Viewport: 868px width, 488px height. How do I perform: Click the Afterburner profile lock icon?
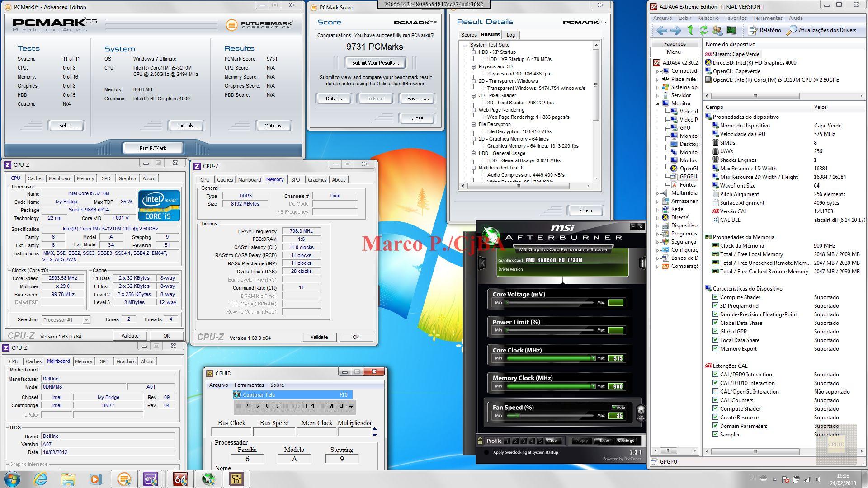coord(480,441)
